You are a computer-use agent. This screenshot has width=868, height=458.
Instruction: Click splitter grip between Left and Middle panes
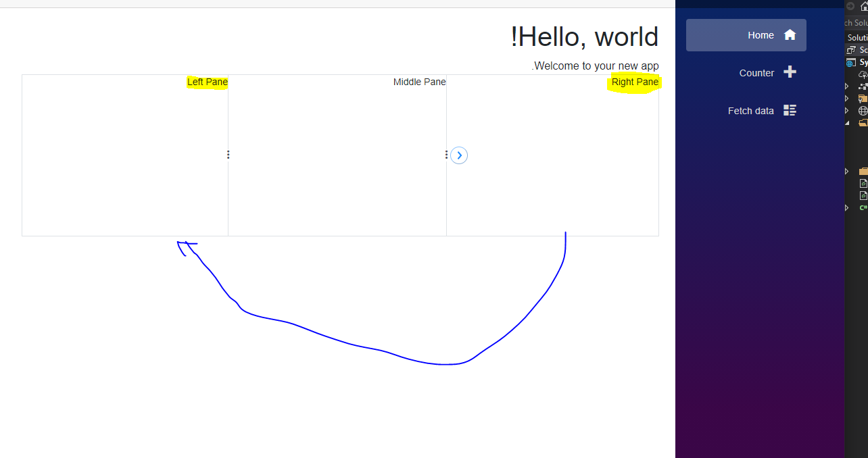coord(228,155)
